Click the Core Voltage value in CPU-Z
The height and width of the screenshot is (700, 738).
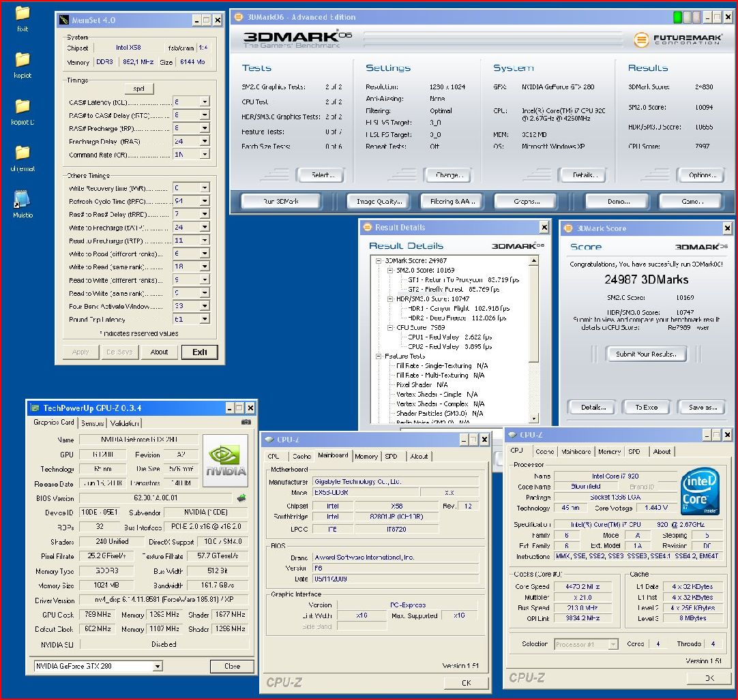(x=655, y=508)
